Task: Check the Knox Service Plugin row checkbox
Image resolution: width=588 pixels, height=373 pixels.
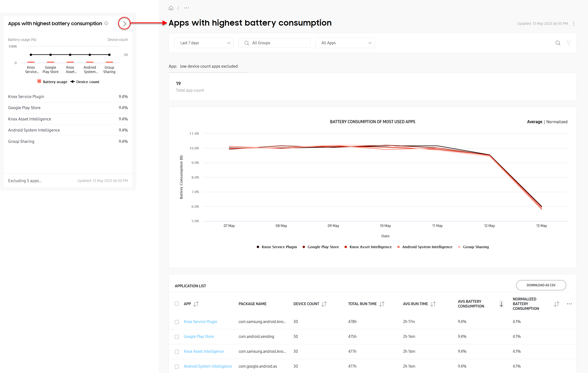Action: [177, 322]
